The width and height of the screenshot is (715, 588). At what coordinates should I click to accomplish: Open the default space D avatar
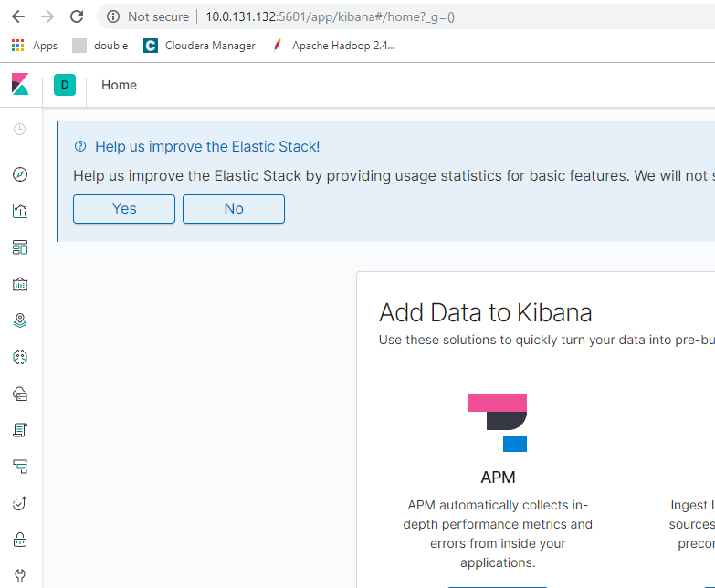(x=65, y=85)
